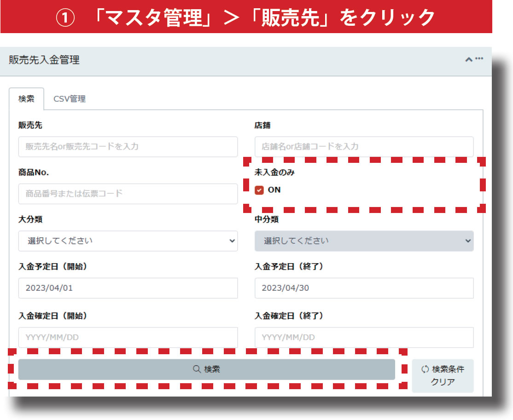
Task: Focus the 入金確定日(終了) date field
Action: (364, 338)
